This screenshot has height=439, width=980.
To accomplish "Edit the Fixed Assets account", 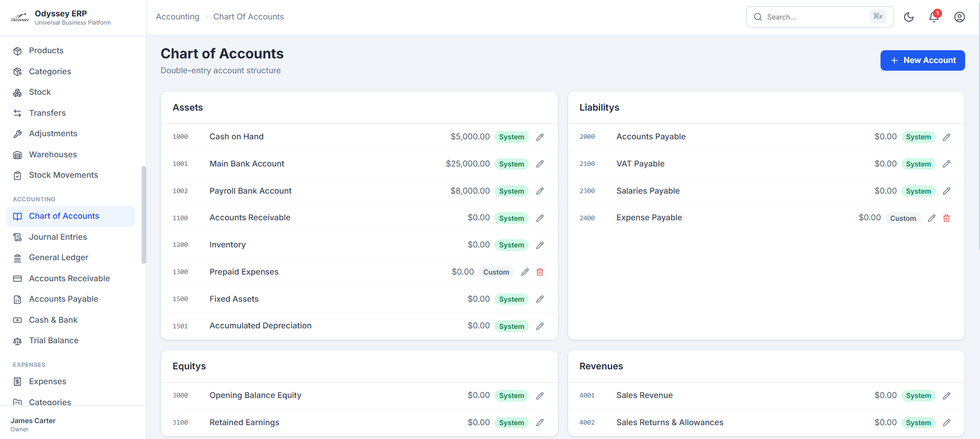I will [x=540, y=299].
